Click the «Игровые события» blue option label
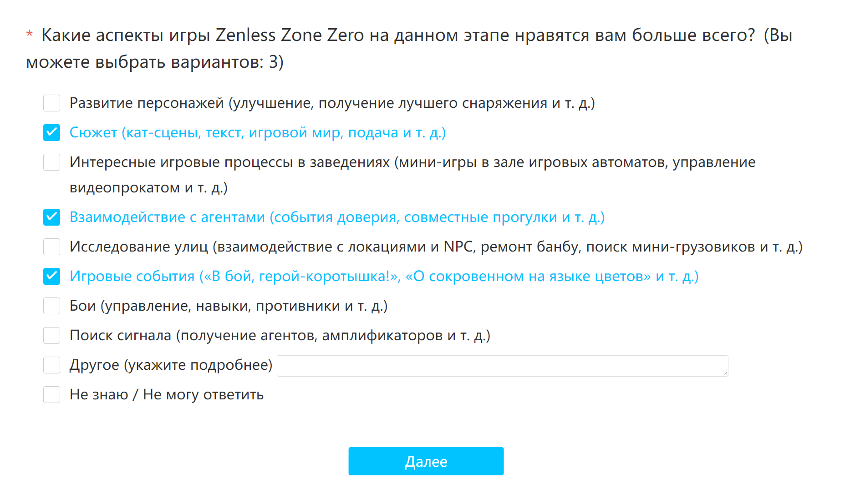 pos(384,276)
